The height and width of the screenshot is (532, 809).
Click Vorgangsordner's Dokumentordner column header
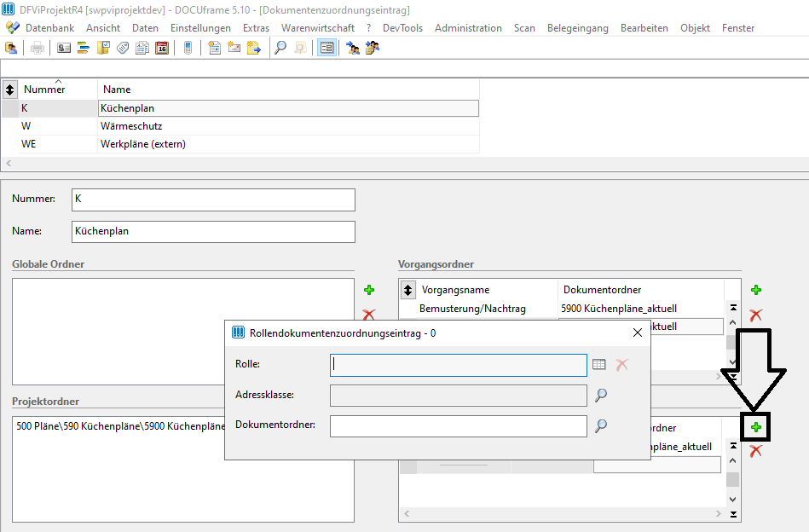[641, 290]
